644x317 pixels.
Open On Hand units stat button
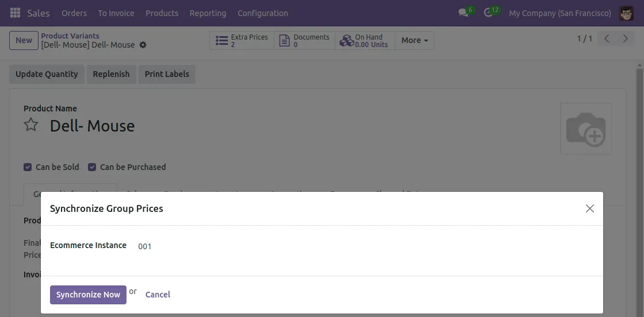pyautogui.click(x=365, y=41)
